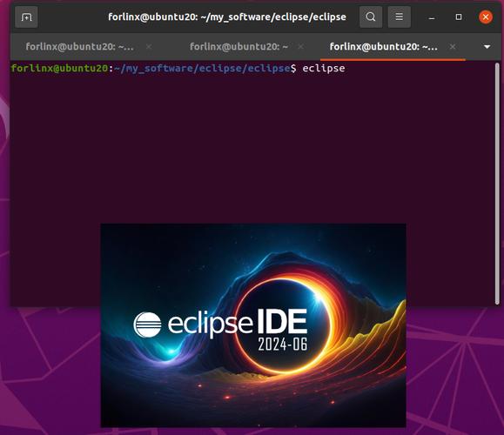Expand the tab list dropdown arrow
The height and width of the screenshot is (435, 504).
coord(487,47)
